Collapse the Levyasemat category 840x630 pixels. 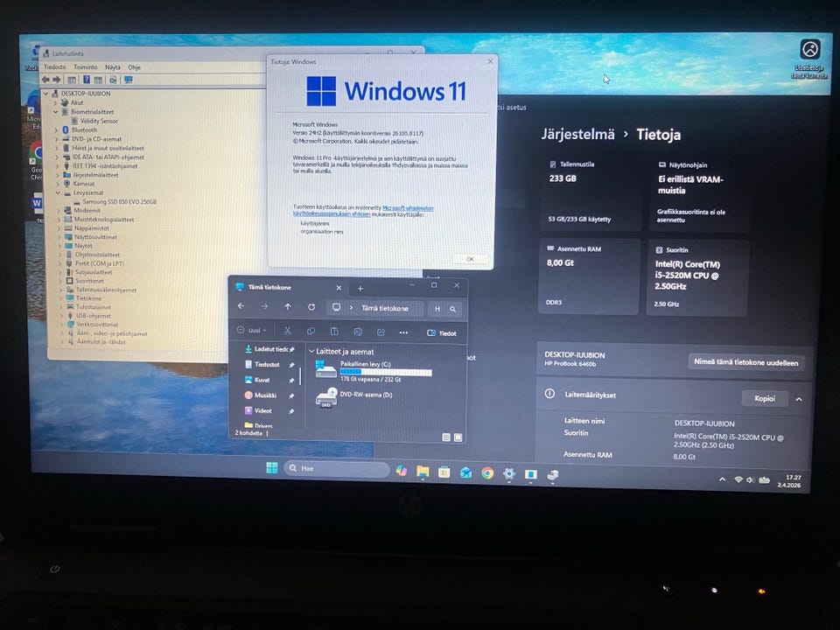[58, 192]
